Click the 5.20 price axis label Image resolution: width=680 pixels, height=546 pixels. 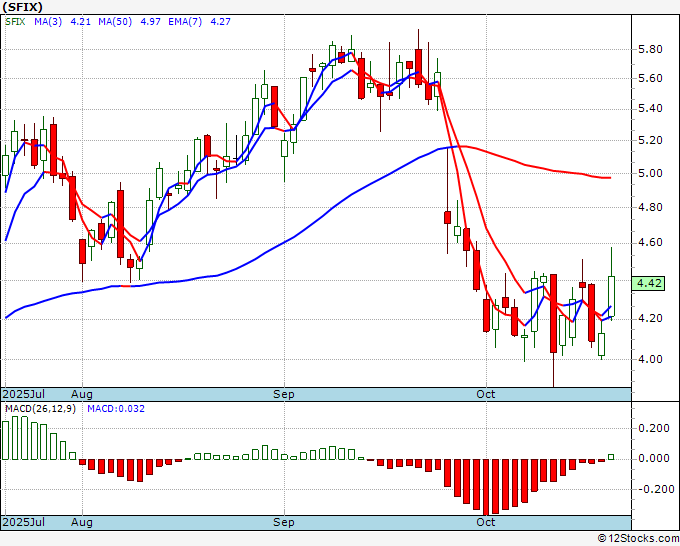click(650, 141)
